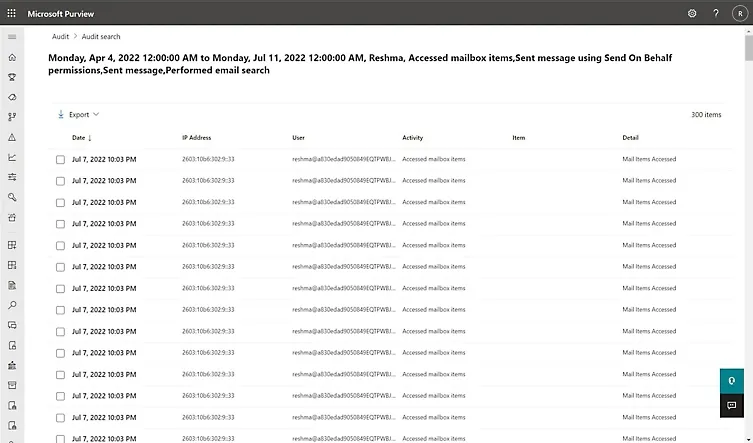
Task: Click the Audit search breadcrumb
Action: (x=101, y=37)
